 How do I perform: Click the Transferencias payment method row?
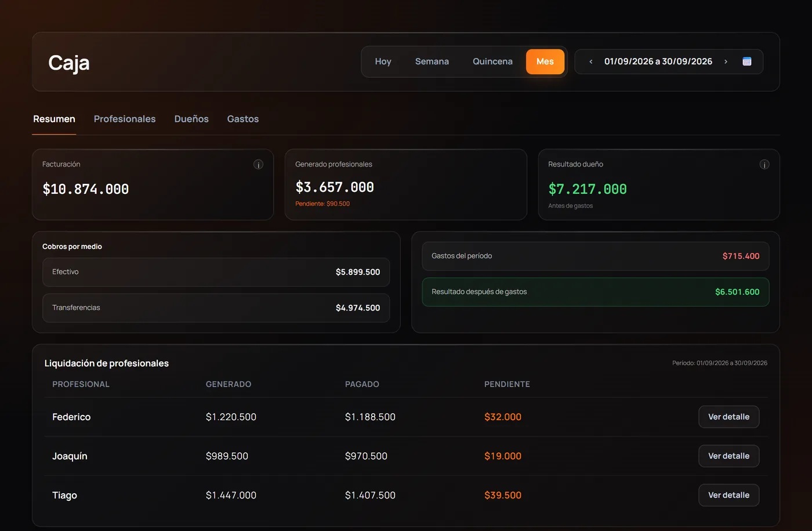pyautogui.click(x=216, y=308)
